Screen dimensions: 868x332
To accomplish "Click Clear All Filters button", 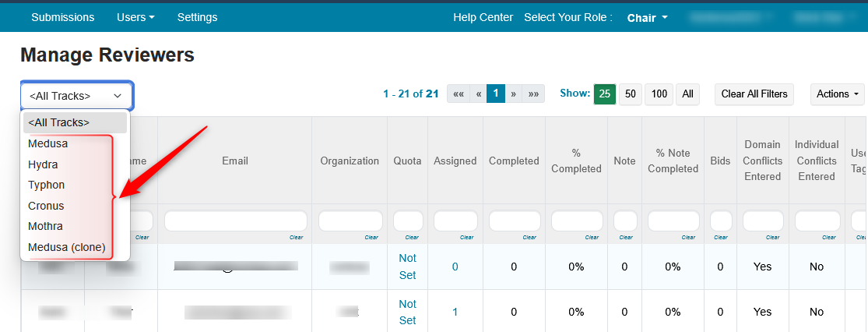I will coord(754,94).
